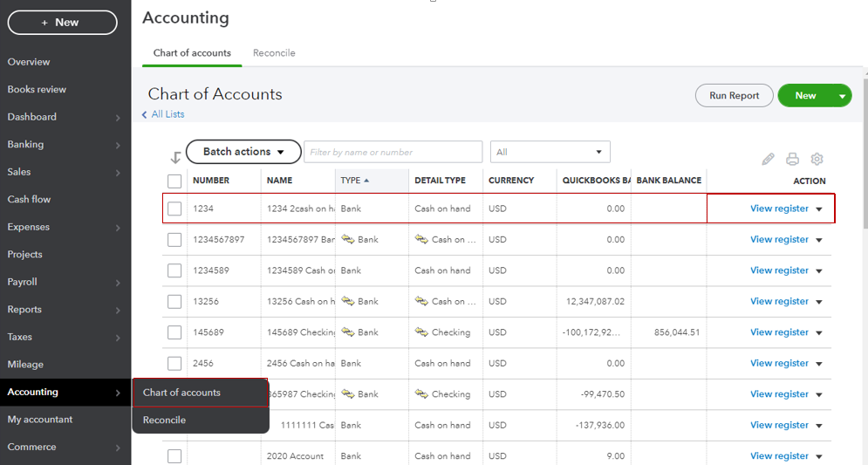868x465 pixels.
Task: Click Checking detail type icon in 145689 row
Action: [x=421, y=332]
